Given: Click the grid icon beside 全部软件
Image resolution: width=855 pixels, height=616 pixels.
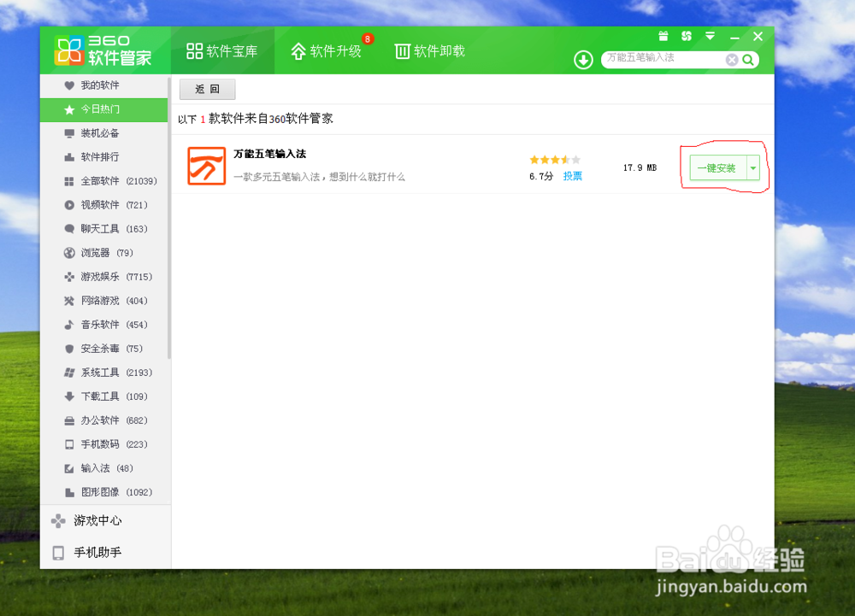Looking at the screenshot, I should [69, 181].
